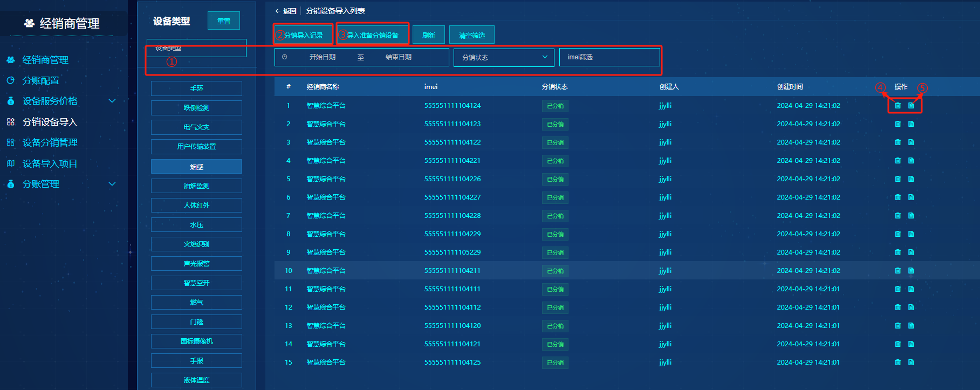This screenshot has height=390, width=980.
Task: Select 设备导入项目 in the sidebar
Action: [x=50, y=163]
